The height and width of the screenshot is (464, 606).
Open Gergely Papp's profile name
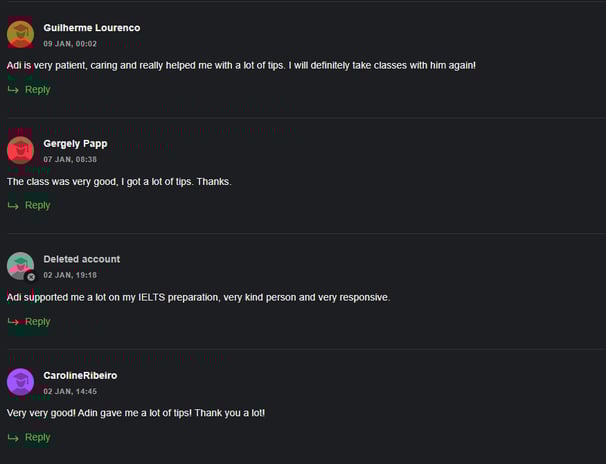click(75, 144)
